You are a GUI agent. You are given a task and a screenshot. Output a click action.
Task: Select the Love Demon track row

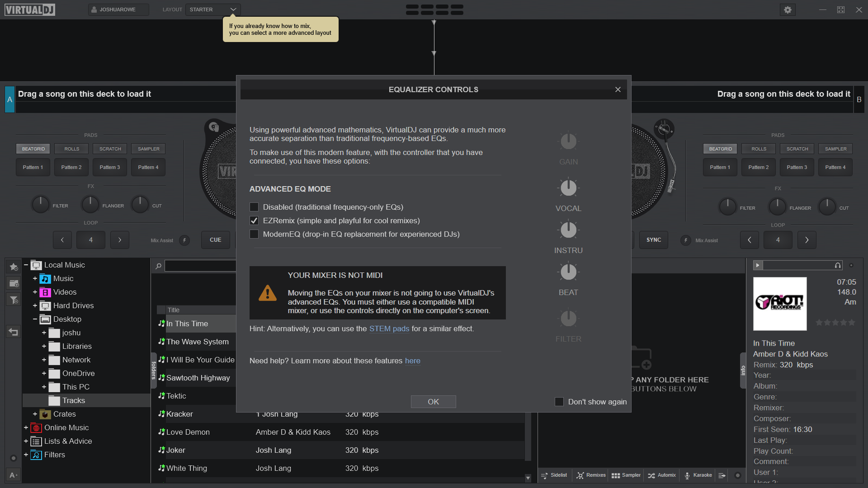341,432
